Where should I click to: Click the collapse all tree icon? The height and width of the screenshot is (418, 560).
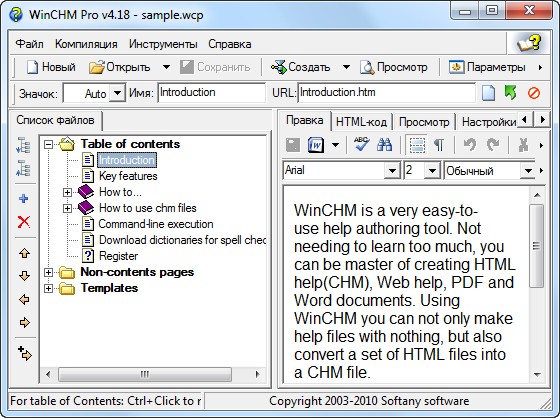(24, 168)
